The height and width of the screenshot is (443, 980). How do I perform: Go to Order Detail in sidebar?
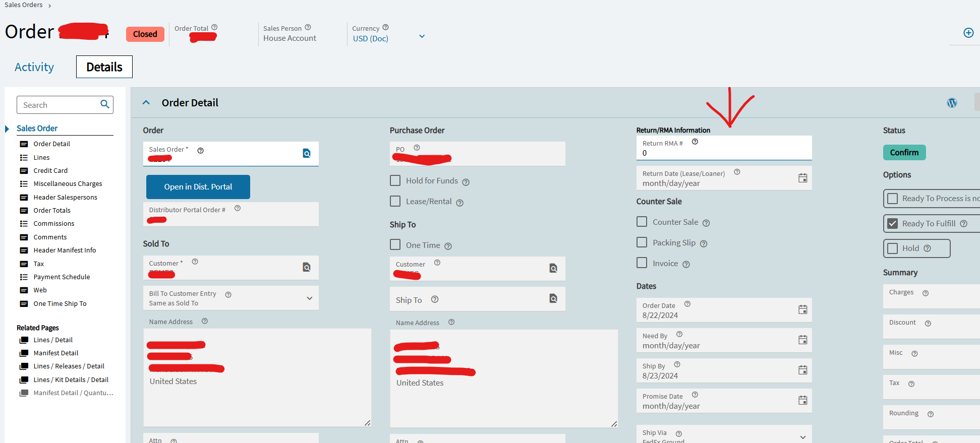point(52,144)
